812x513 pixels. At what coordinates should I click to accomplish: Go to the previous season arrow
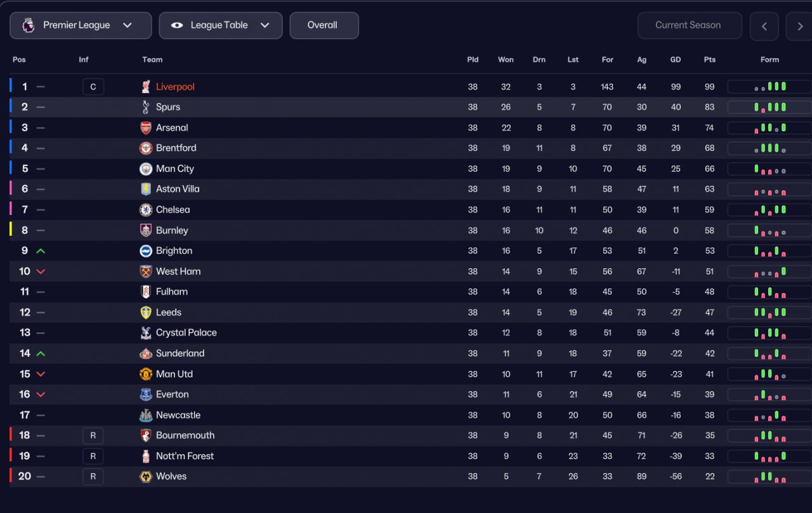point(764,26)
